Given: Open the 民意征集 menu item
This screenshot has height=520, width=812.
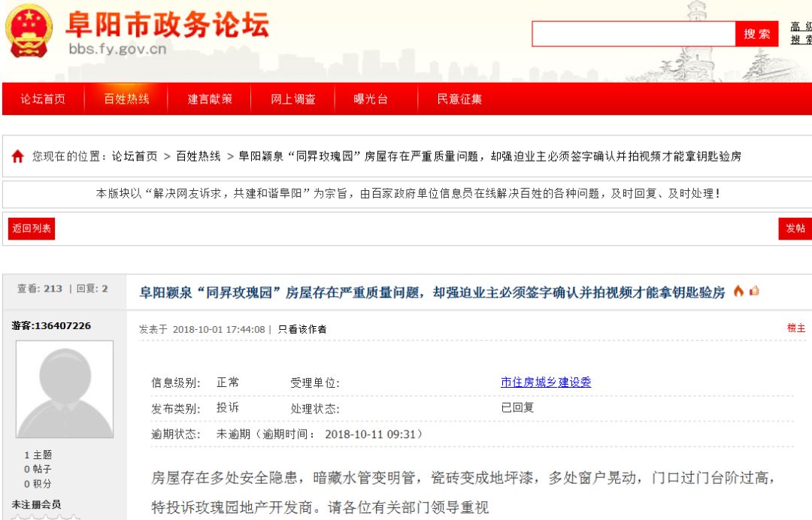Looking at the screenshot, I should tap(459, 98).
